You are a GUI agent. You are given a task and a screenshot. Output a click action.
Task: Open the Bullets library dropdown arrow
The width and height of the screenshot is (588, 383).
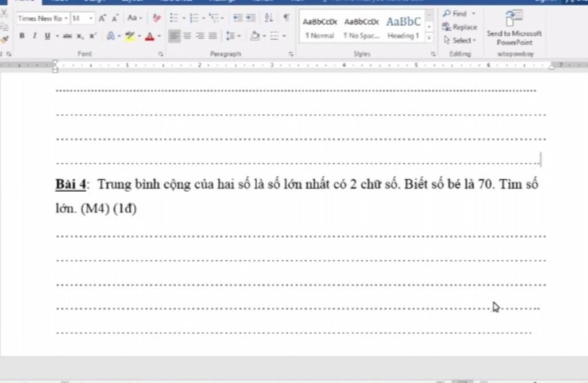click(x=184, y=18)
